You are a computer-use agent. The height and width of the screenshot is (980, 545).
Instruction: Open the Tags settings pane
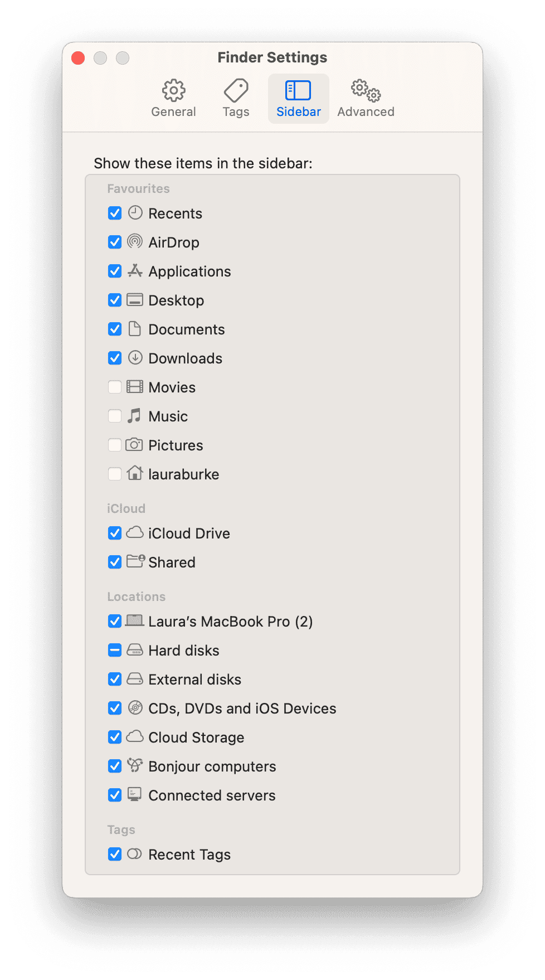pyautogui.click(x=235, y=98)
